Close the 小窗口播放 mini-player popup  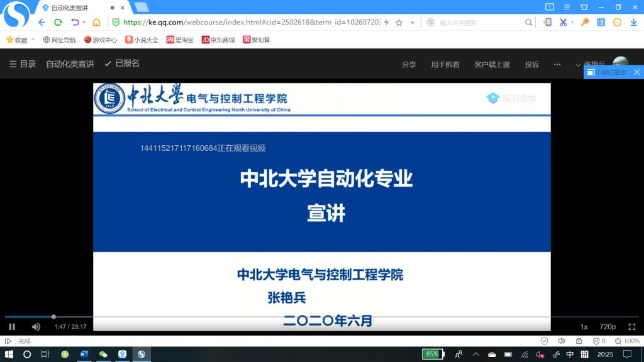(x=636, y=72)
